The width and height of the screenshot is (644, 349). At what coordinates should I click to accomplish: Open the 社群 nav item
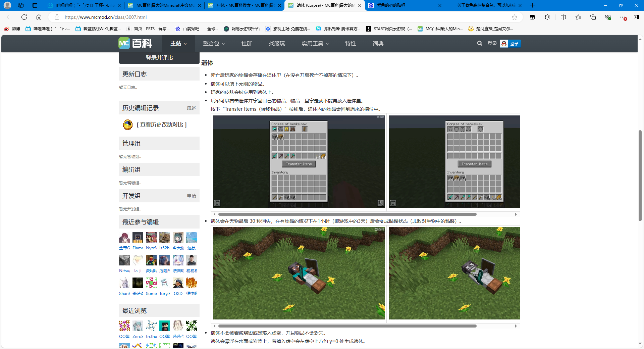247,43
